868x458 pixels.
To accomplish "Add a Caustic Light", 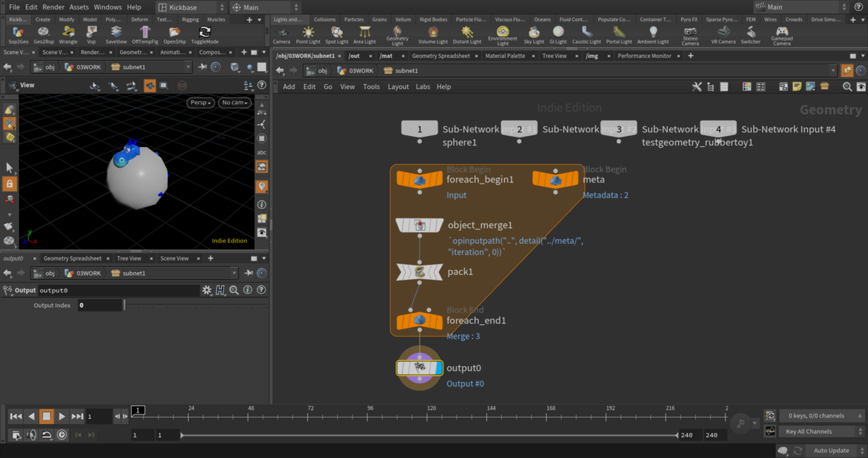I will tap(586, 35).
